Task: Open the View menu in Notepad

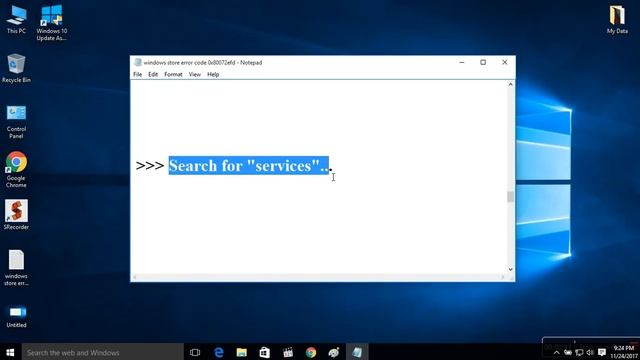Action: tap(195, 74)
